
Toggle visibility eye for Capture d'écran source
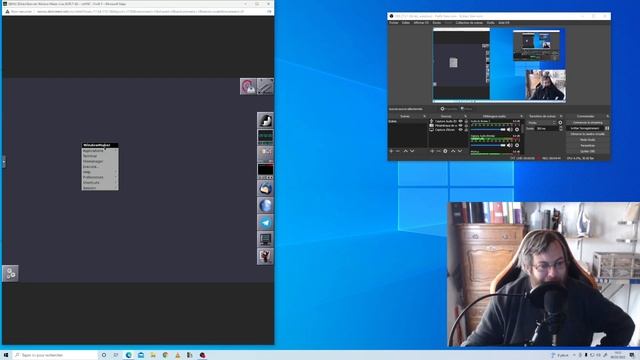[460, 130]
